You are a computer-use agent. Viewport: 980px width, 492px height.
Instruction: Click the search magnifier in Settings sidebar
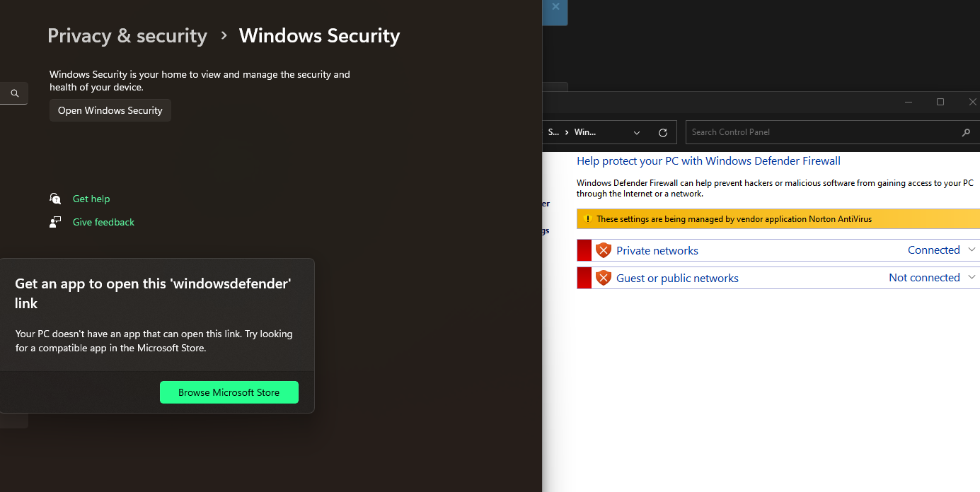15,93
